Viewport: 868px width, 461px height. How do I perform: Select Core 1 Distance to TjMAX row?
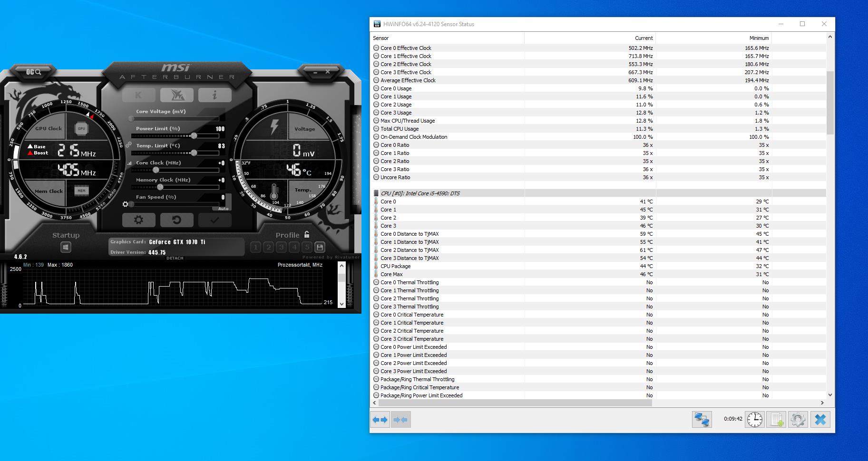coord(598,242)
